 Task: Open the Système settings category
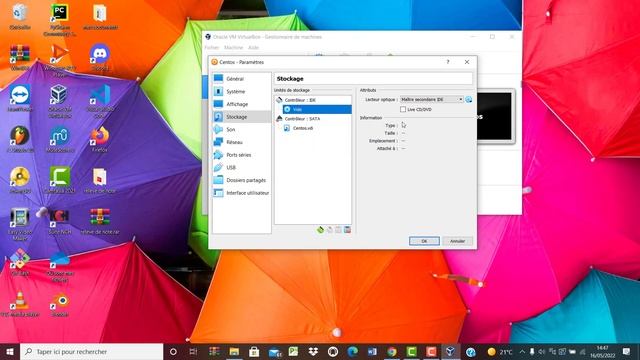click(x=242, y=91)
